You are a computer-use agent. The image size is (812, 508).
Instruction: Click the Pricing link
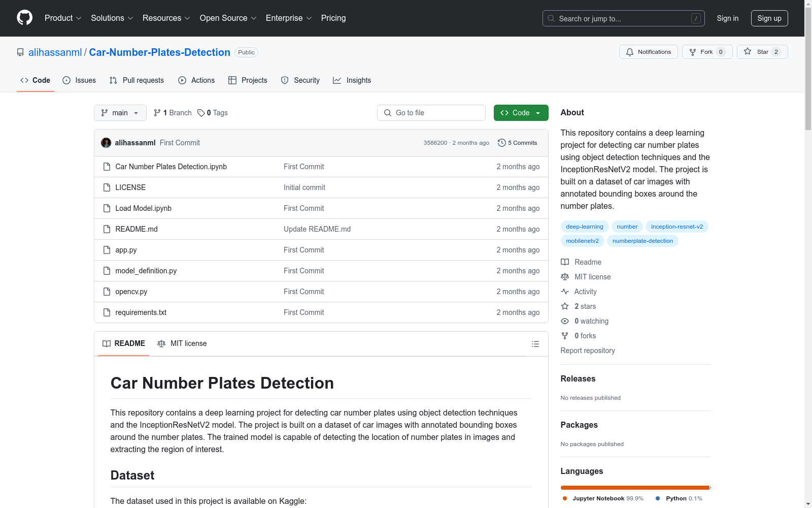(x=333, y=18)
